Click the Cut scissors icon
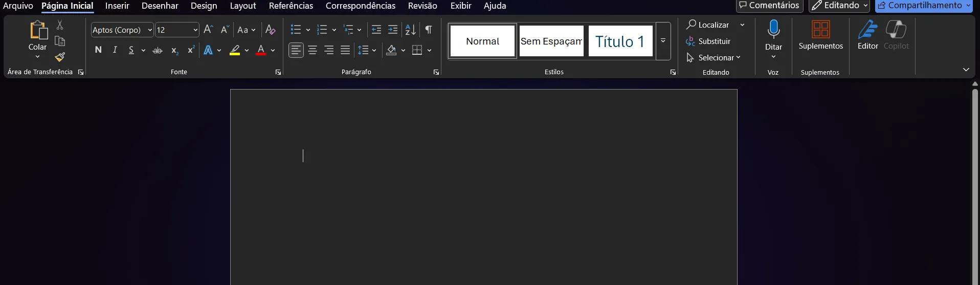 click(60, 25)
